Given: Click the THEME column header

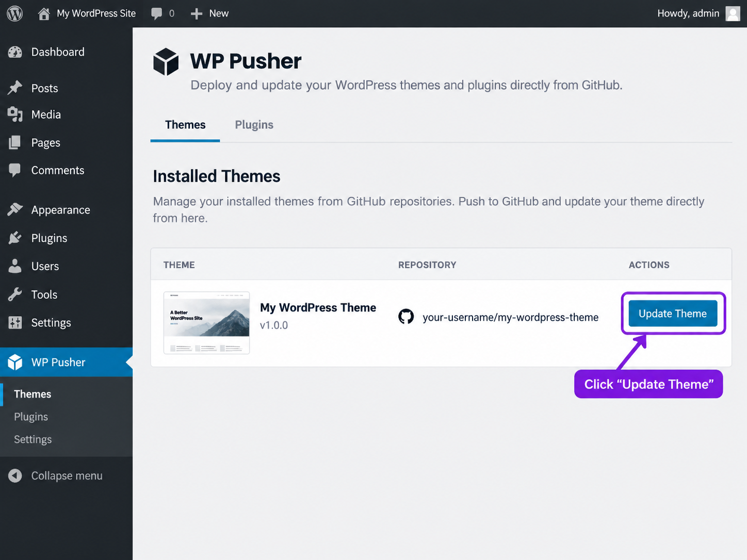Looking at the screenshot, I should [x=179, y=265].
